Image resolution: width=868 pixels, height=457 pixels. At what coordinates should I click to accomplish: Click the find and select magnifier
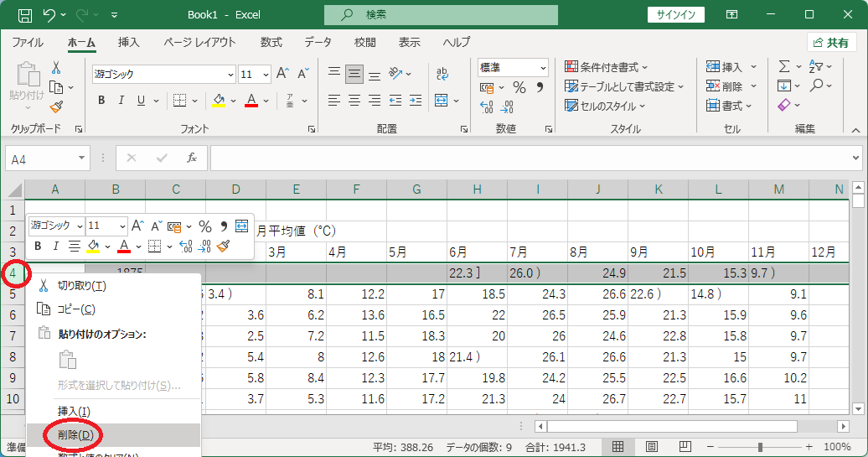[x=816, y=86]
